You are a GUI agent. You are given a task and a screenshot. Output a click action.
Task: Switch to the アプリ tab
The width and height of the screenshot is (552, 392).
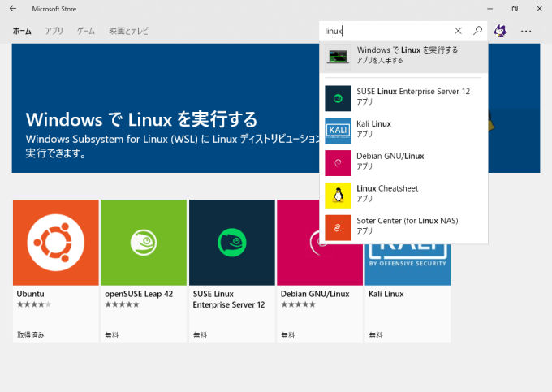point(54,31)
